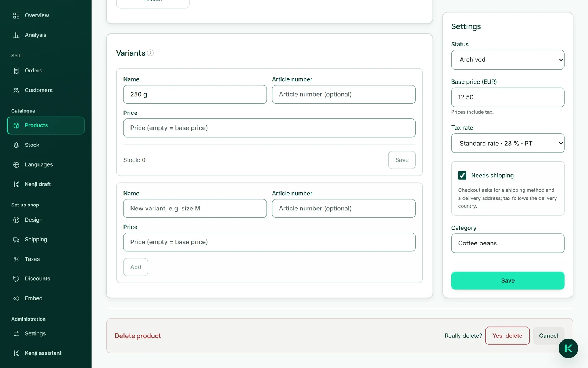Click the 250 g variant Price field

[x=269, y=128]
